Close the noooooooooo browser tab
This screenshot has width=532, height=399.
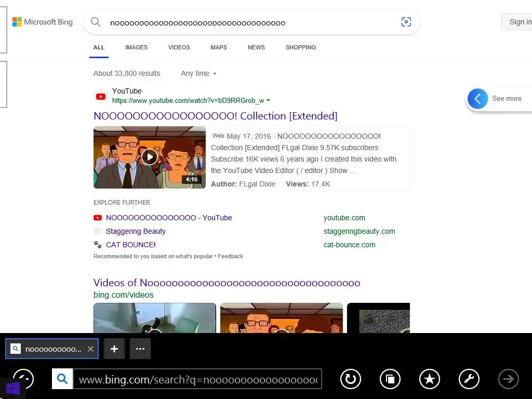pos(90,349)
